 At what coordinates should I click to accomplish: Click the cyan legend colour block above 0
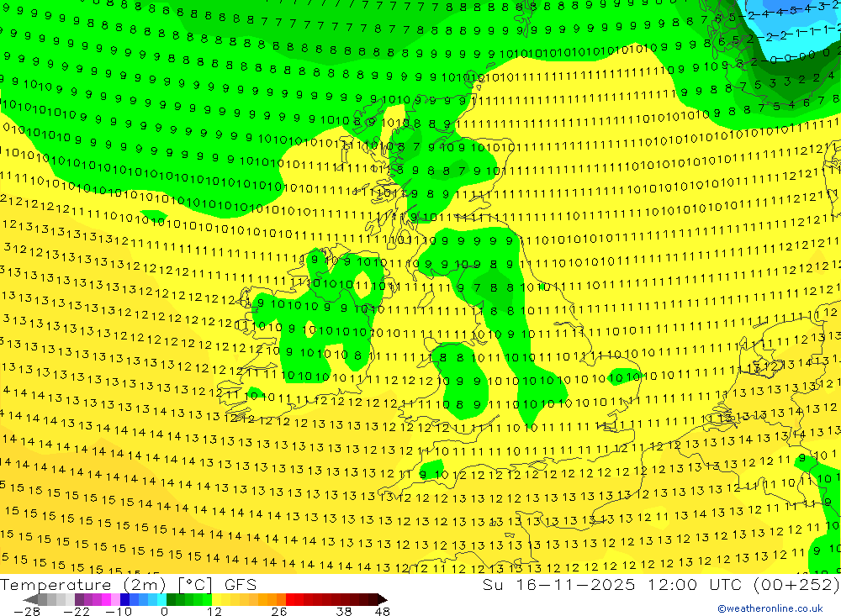[x=161, y=599]
